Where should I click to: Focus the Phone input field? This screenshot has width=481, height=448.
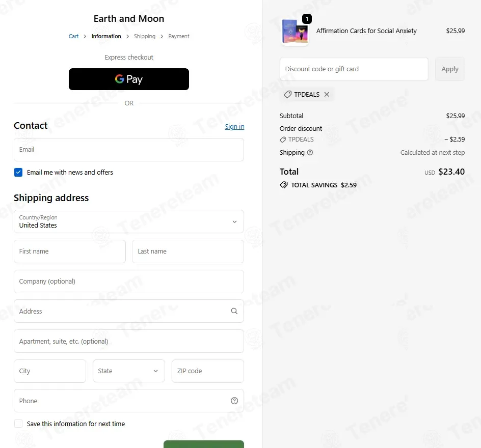click(129, 401)
